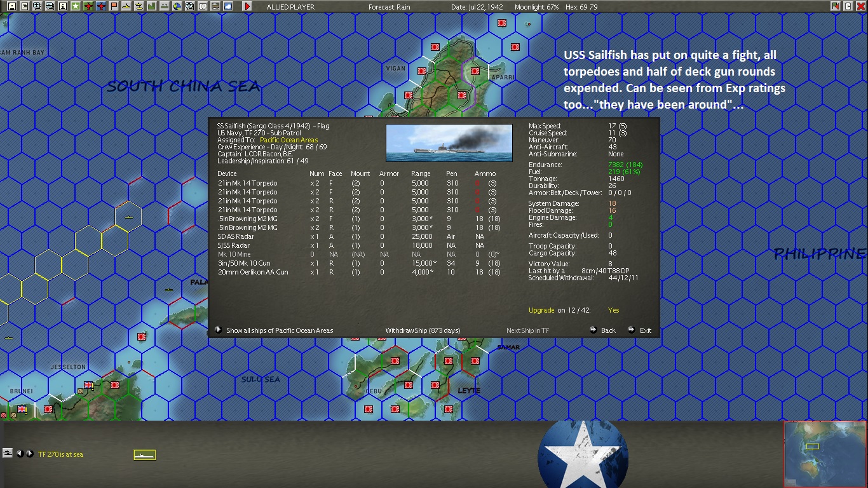The width and height of the screenshot is (868, 488).
Task: Open the document list icon in toolbar
Action: tap(25, 6)
